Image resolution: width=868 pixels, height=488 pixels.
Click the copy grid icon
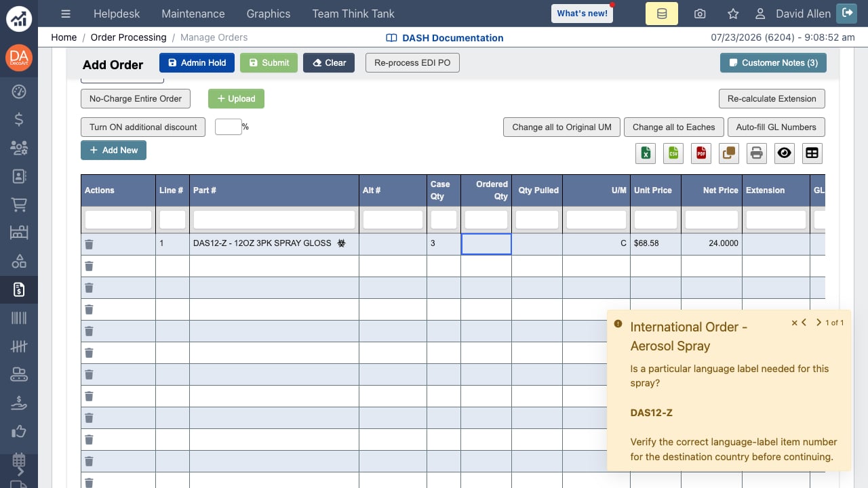(x=729, y=153)
